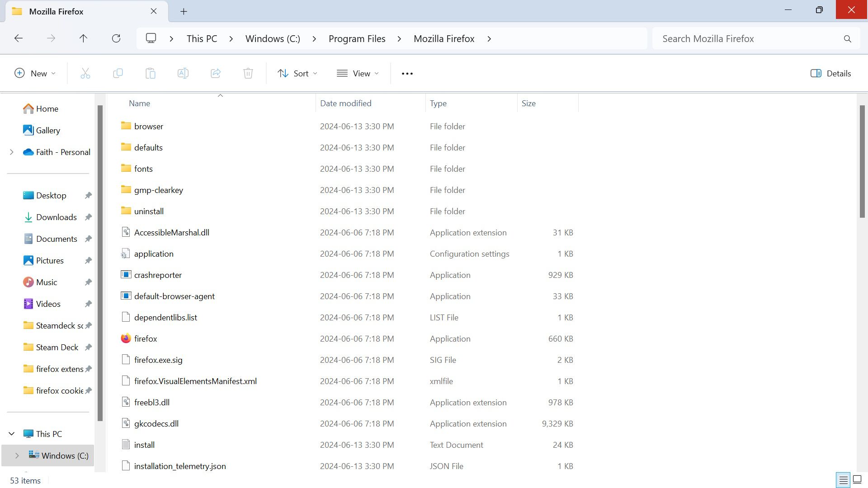Open Music folder in sidebar
This screenshot has height=488, width=868.
[47, 282]
